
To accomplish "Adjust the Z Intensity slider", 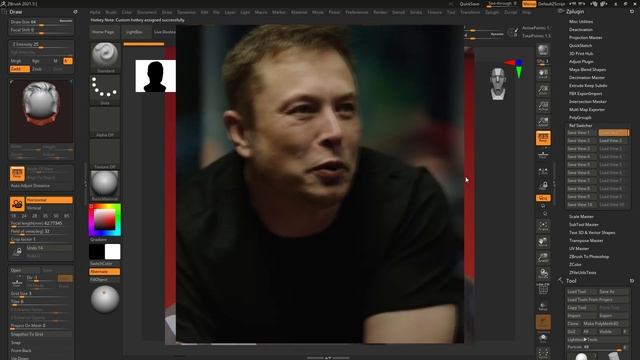I will [41, 44].
